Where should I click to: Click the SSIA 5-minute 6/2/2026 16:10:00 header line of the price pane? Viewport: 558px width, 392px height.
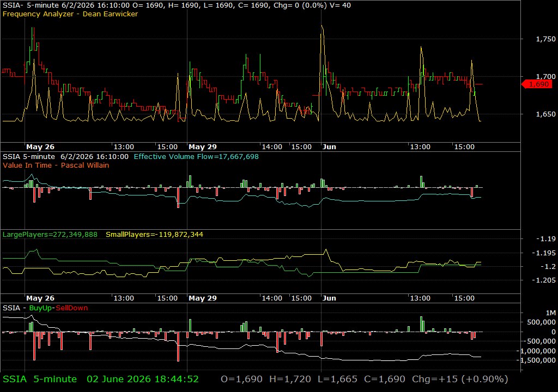[x=177, y=5]
